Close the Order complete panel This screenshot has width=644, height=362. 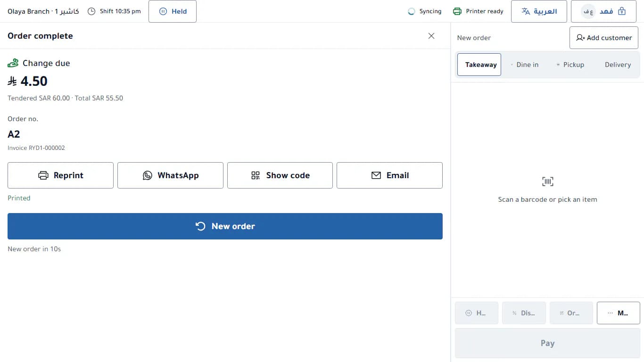(x=431, y=36)
